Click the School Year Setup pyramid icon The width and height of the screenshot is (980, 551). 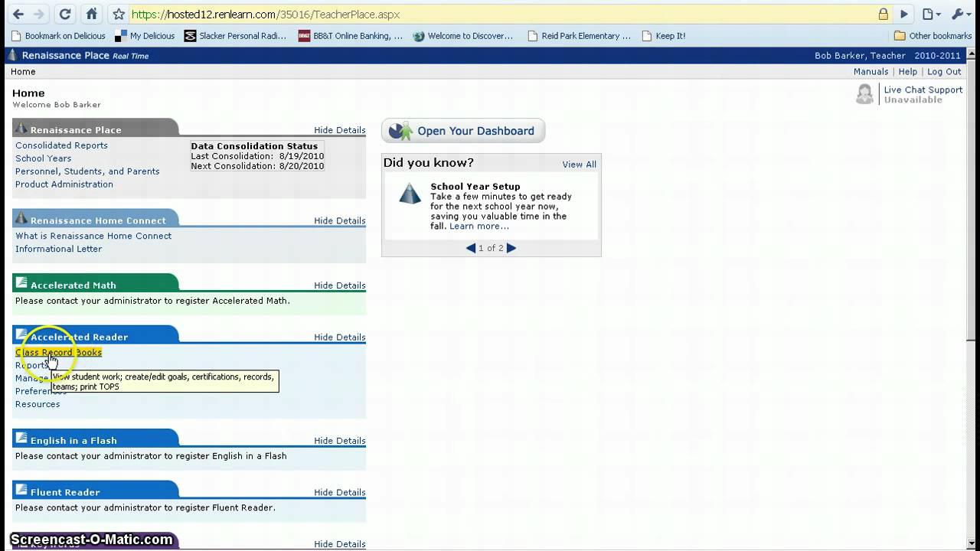[410, 194]
